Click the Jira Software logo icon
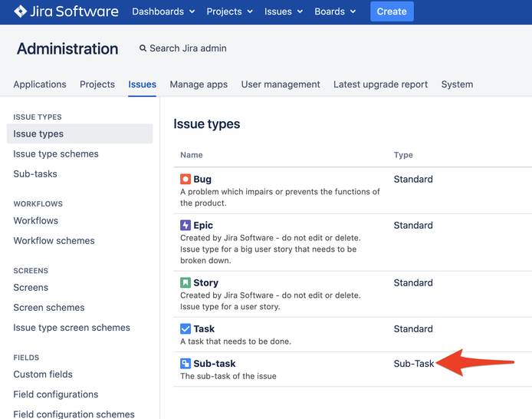The width and height of the screenshot is (532, 419). pyautogui.click(x=21, y=12)
